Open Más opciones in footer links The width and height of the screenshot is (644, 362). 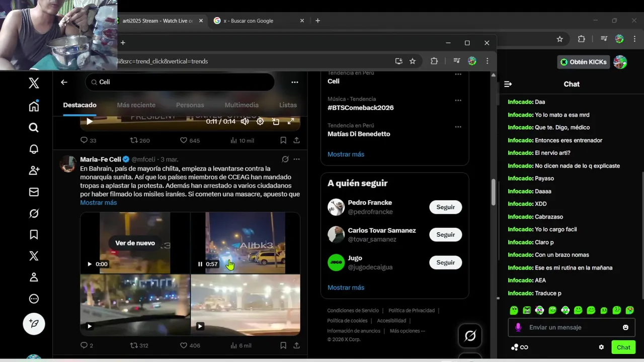click(x=407, y=331)
